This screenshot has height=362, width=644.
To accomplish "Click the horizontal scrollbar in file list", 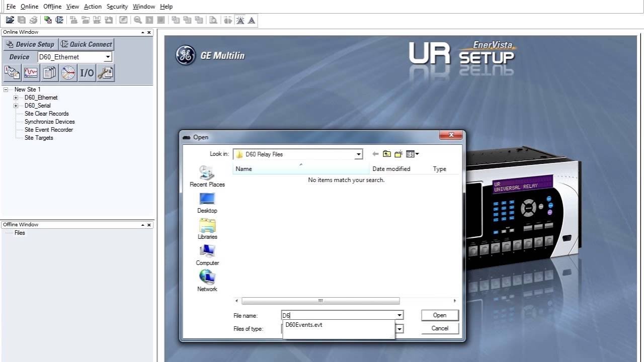I will (x=320, y=301).
